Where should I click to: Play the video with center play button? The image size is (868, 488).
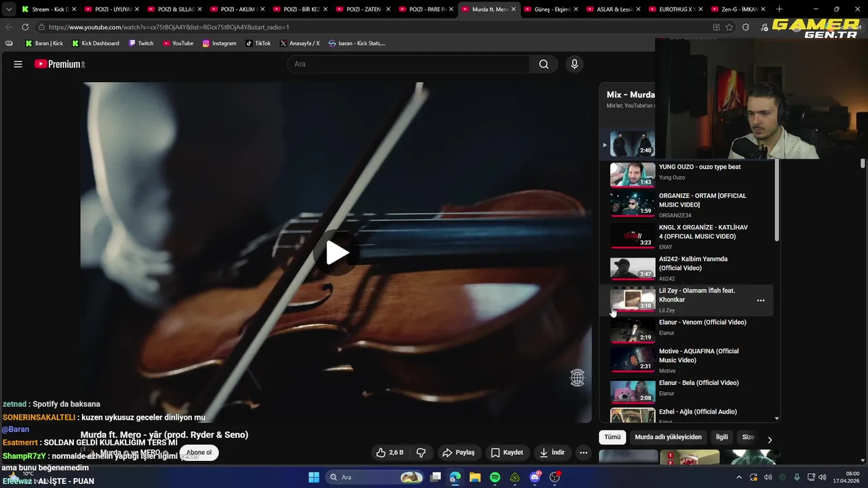click(337, 253)
